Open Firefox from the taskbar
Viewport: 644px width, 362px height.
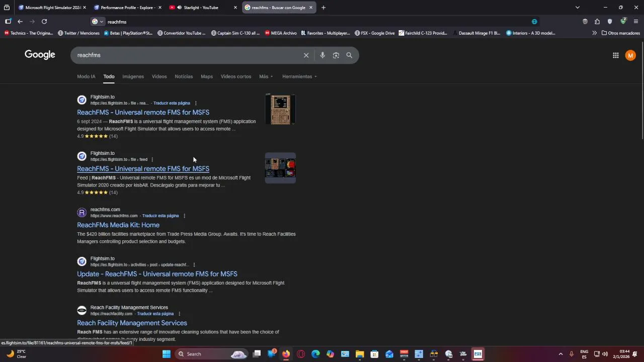click(x=286, y=354)
